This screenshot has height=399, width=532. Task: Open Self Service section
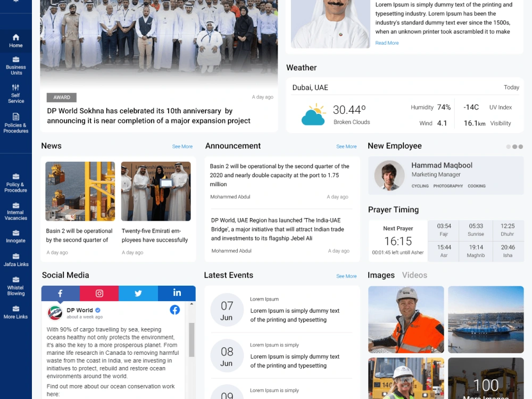click(15, 94)
